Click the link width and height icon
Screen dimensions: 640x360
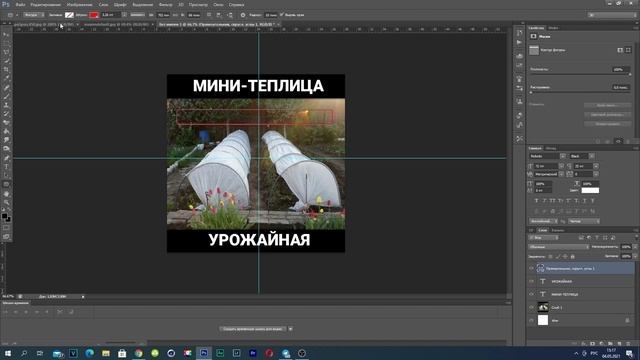175,15
